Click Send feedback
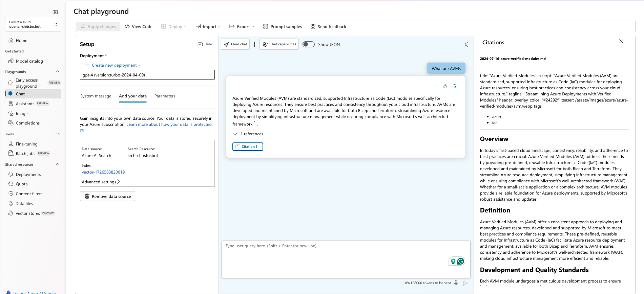The width and height of the screenshot is (644, 294). [328, 26]
